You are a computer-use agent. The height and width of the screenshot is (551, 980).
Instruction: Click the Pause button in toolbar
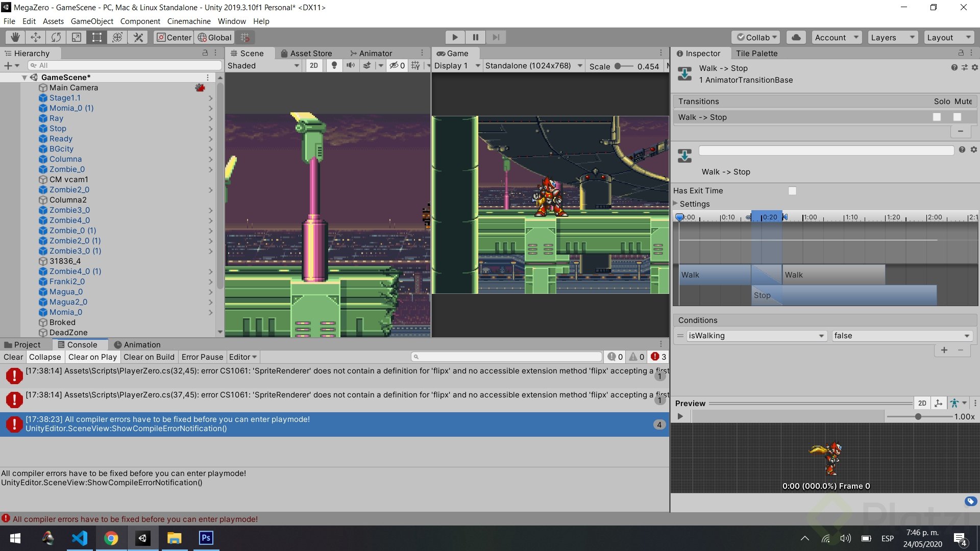click(475, 37)
